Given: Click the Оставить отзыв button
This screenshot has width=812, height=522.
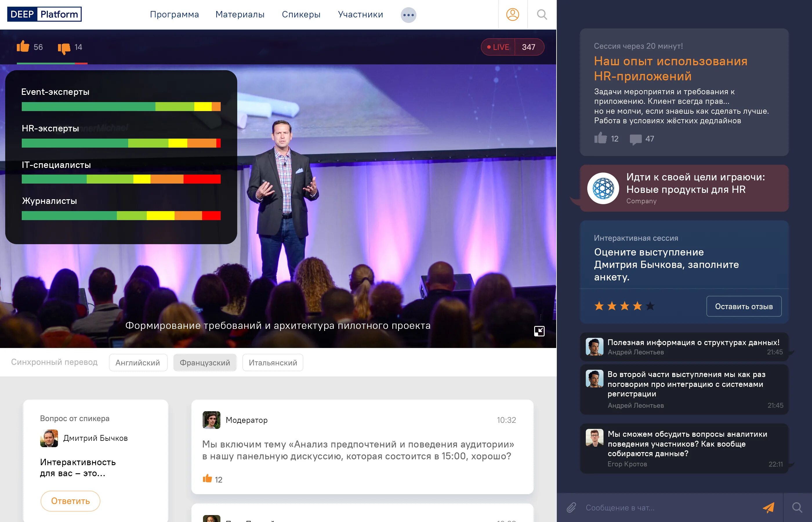Looking at the screenshot, I should pos(744,307).
